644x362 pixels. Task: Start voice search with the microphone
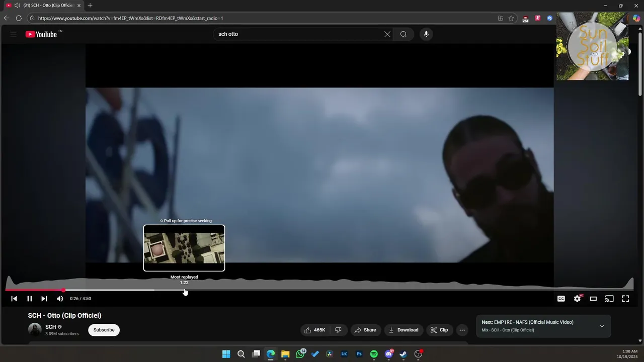point(426,34)
